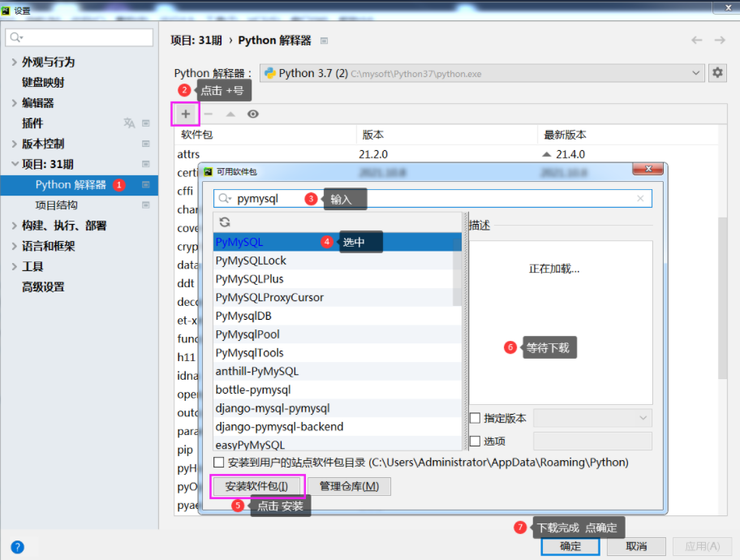Expand the 构建、执行、部署 section
Screen dimensions: 740x560
tap(14, 226)
